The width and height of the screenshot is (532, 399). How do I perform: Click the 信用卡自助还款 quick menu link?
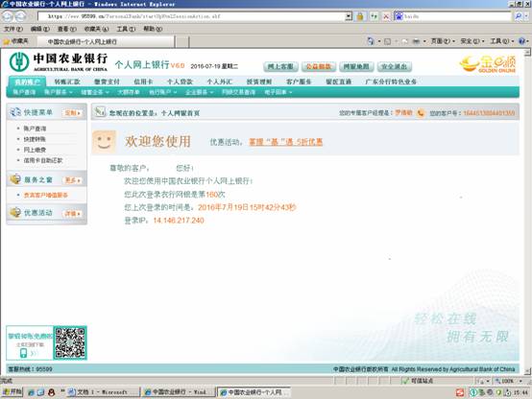pyautogui.click(x=43, y=160)
